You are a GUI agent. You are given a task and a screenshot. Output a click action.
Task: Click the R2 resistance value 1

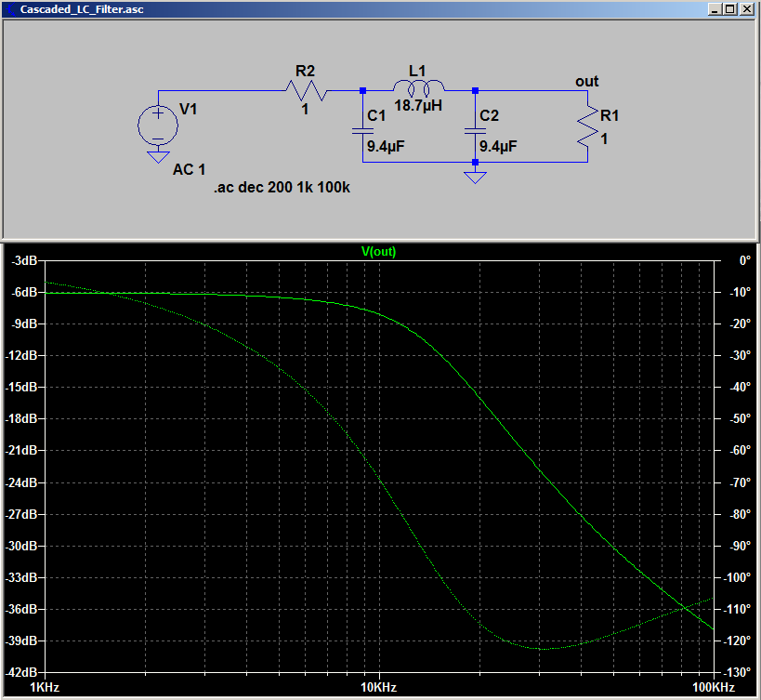click(x=305, y=109)
